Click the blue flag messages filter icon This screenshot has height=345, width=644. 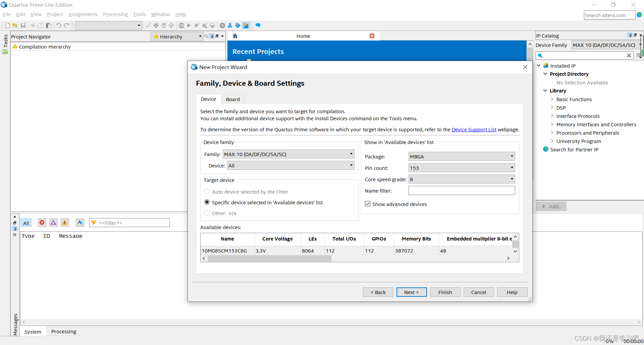point(80,222)
